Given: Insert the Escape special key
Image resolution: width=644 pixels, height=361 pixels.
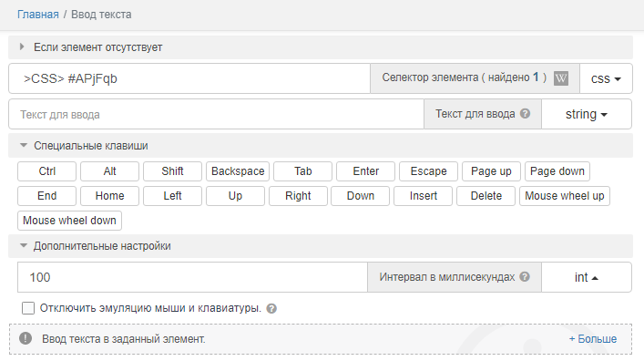Looking at the screenshot, I should (x=428, y=171).
